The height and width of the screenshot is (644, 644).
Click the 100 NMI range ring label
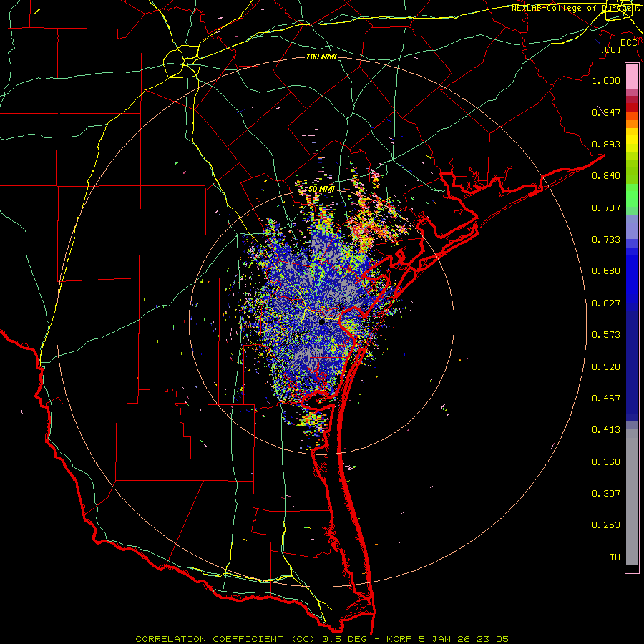coord(321,57)
